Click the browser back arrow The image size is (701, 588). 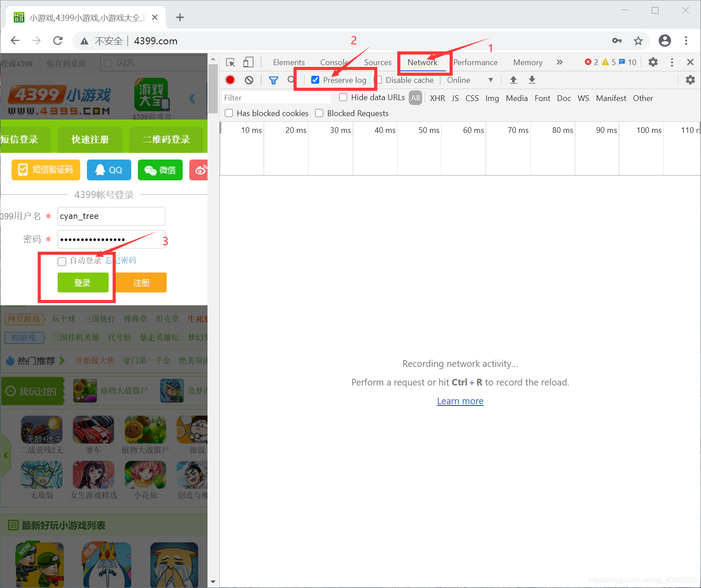pyautogui.click(x=15, y=41)
